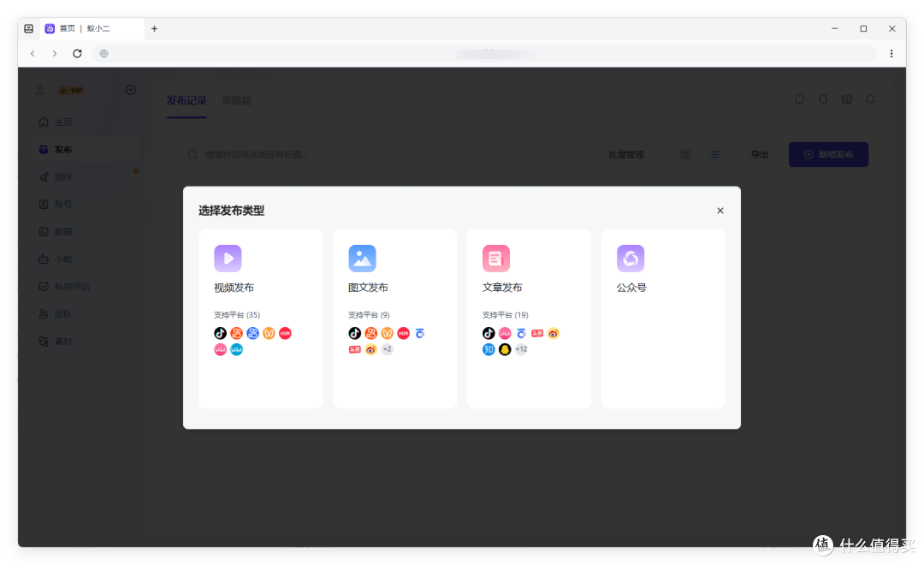Image resolution: width=924 pixels, height=565 pixels.
Task: Click the 导出 export button
Action: pos(760,155)
